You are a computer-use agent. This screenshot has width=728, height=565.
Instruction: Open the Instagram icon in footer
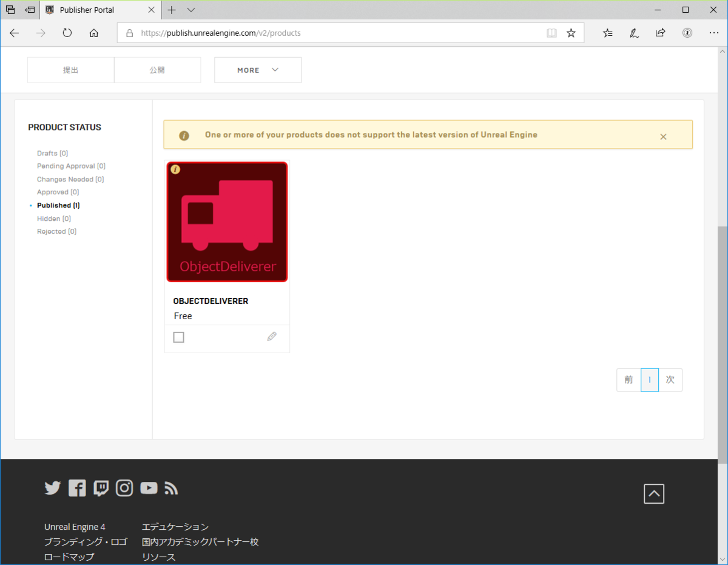pos(124,488)
